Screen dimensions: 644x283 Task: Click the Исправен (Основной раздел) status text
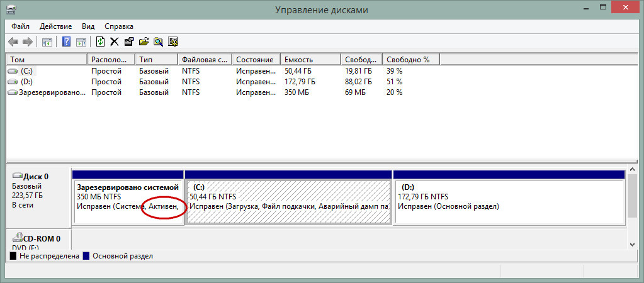448,207
